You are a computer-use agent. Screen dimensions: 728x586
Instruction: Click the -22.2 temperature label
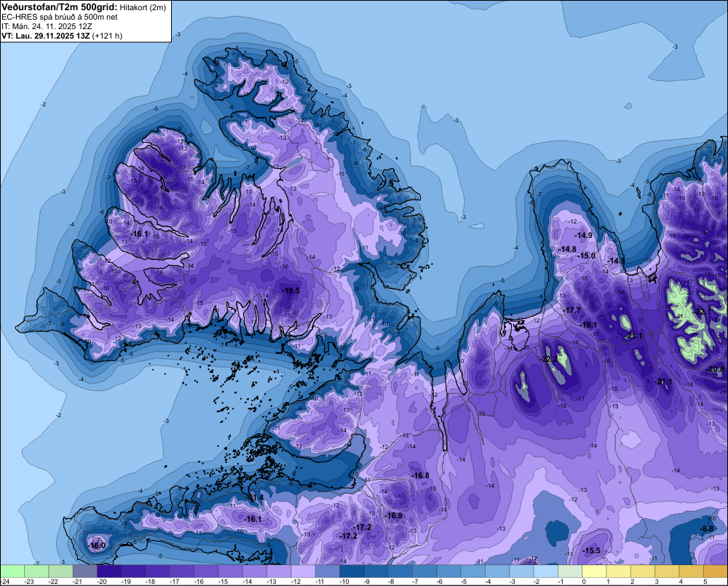pos(549,359)
